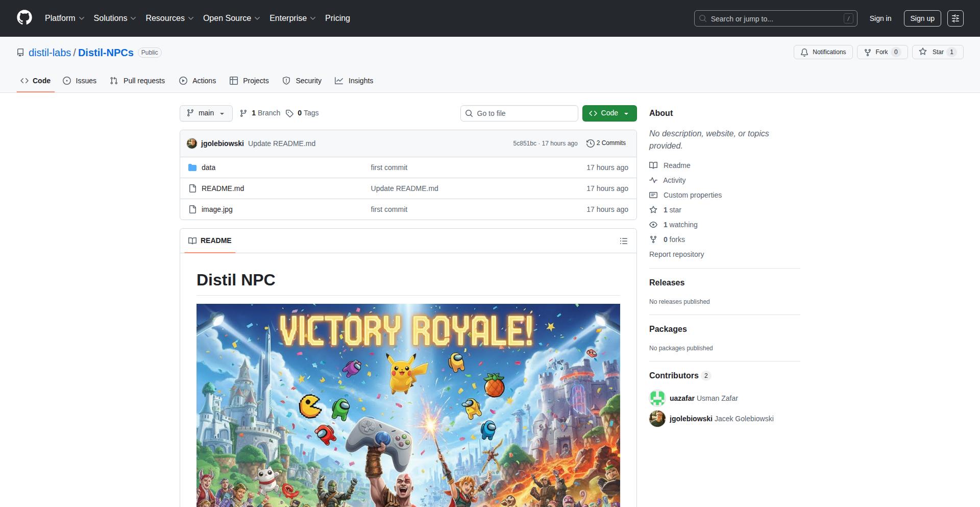The width and height of the screenshot is (980, 507).
Task: Click the Custom properties note icon
Action: [653, 195]
